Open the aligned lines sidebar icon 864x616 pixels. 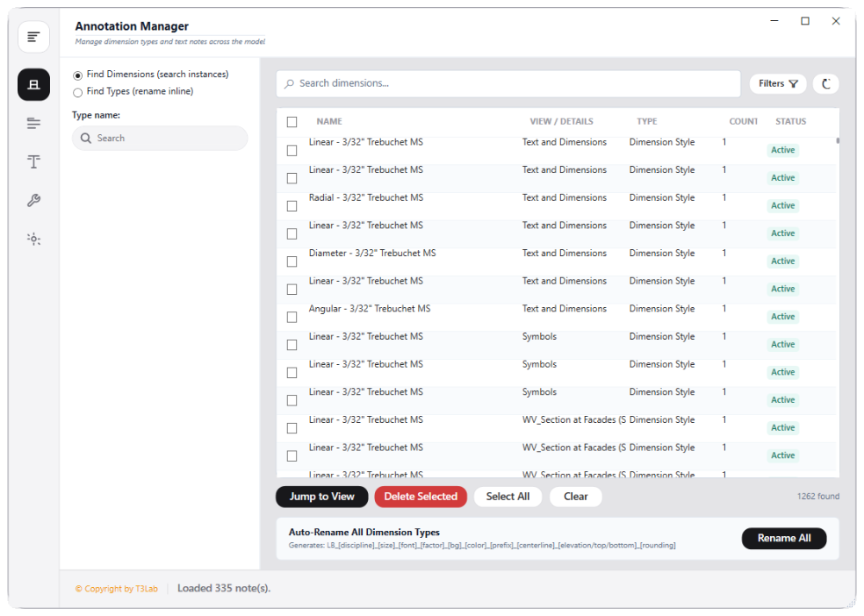[x=33, y=124]
